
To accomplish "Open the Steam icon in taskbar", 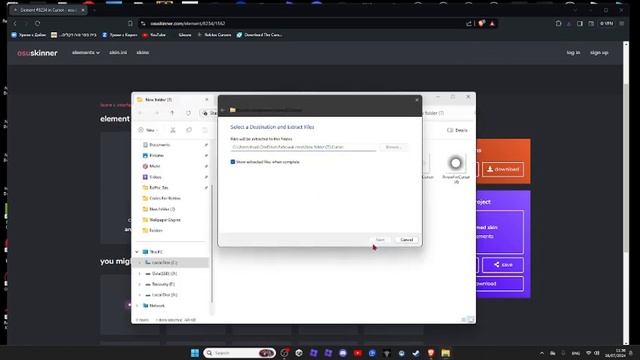I will (416, 353).
